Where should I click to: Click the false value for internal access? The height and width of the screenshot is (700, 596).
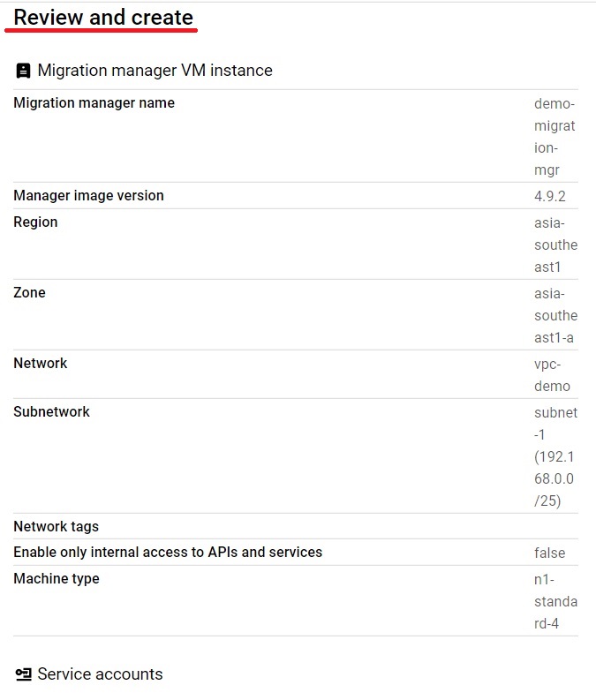(x=549, y=553)
